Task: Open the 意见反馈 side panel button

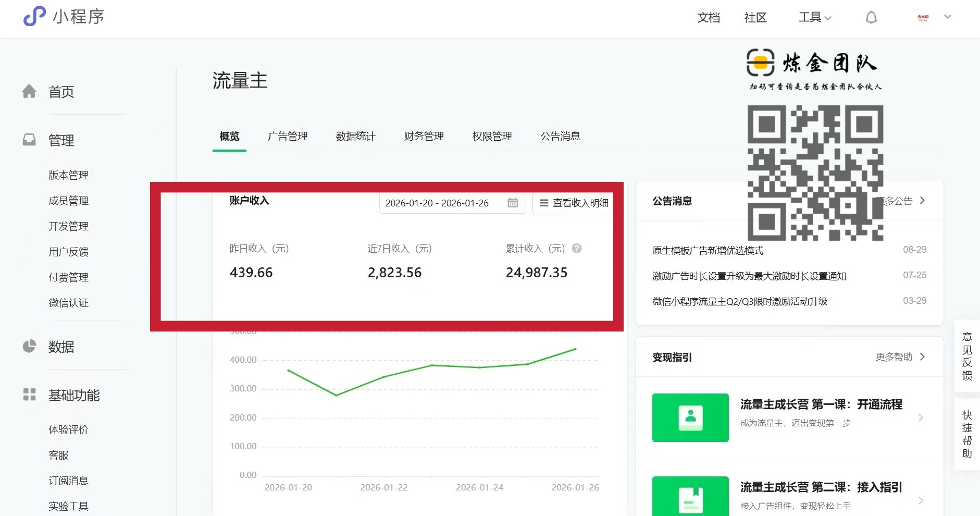Action: pos(967,356)
